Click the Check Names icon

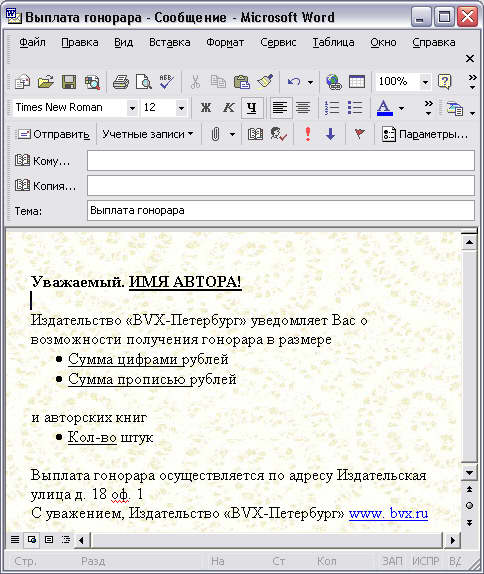coord(279,134)
